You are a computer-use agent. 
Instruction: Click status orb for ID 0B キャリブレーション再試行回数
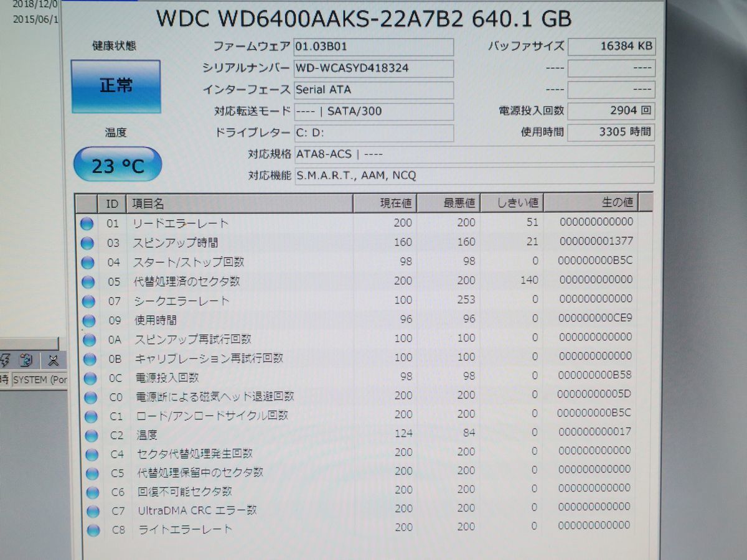pyautogui.click(x=90, y=359)
